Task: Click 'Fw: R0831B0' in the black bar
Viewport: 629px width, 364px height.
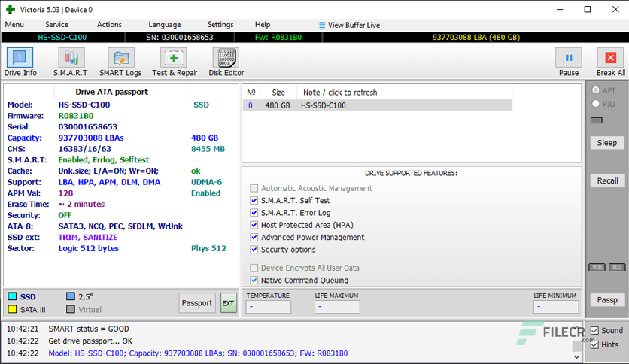Action: pyautogui.click(x=278, y=38)
